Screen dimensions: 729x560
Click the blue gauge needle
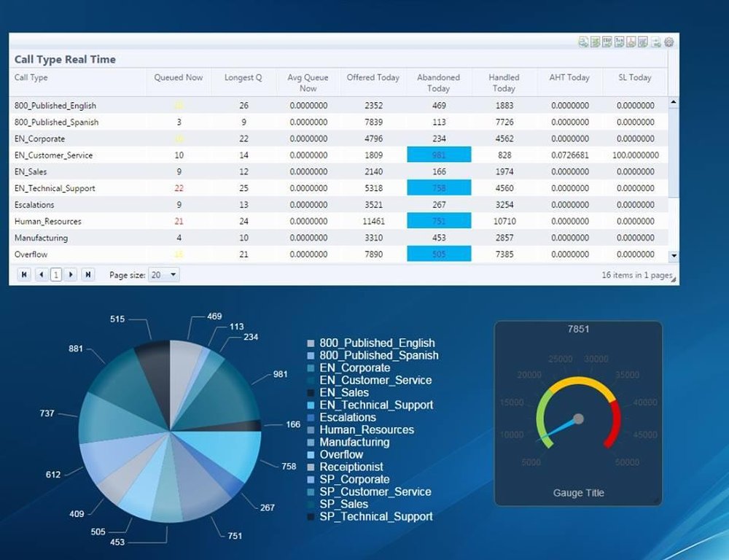558,429
